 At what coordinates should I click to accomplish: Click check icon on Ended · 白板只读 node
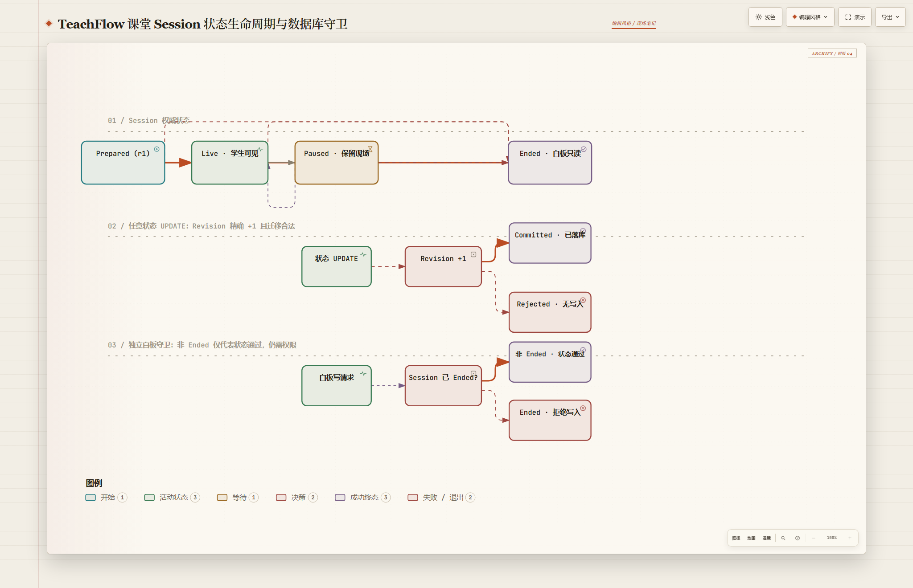[x=584, y=149]
